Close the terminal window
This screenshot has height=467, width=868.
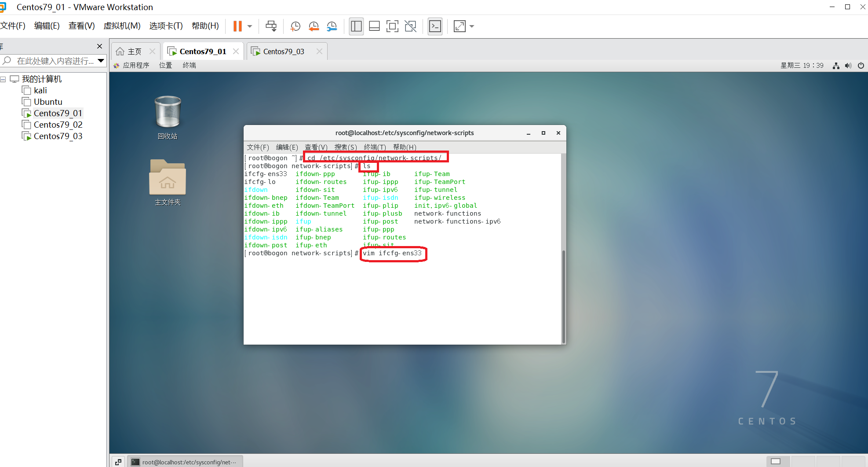tap(558, 133)
